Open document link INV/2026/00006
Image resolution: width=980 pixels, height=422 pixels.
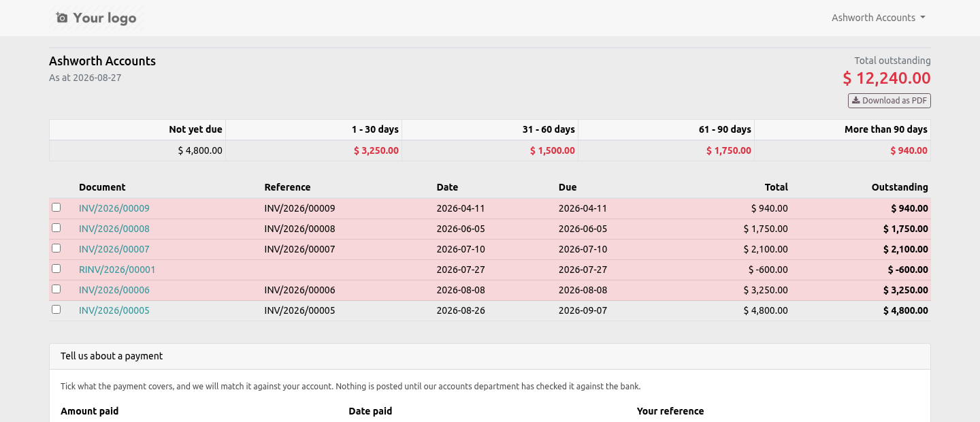(114, 290)
